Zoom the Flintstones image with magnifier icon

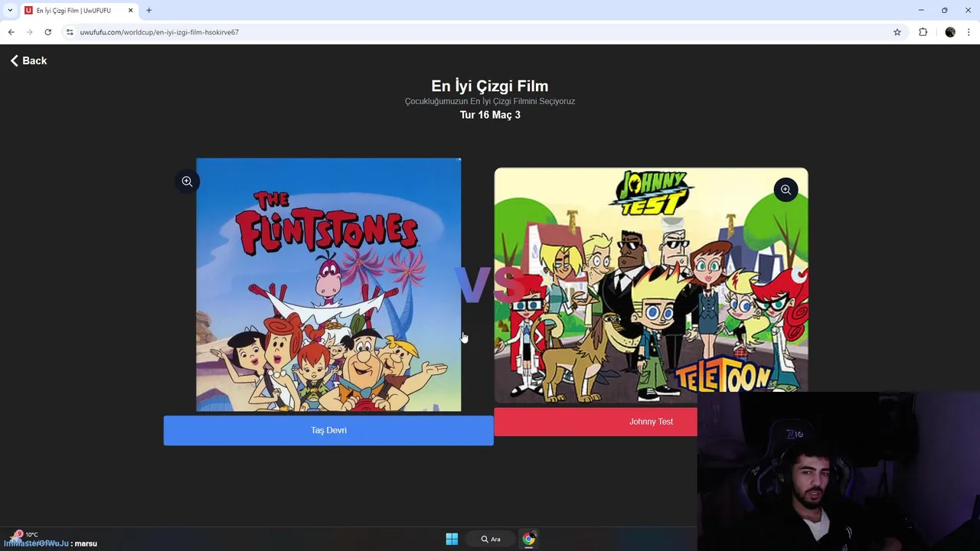[187, 181]
